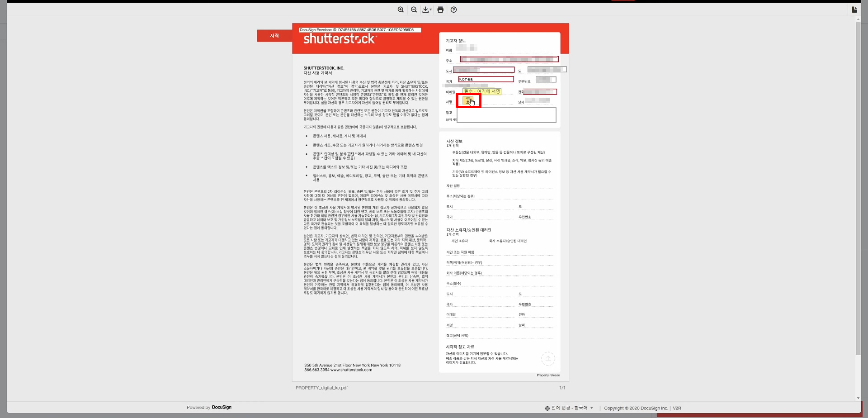Viewport: 868px width, 418px height.
Task: Click the yellow 서명 sign-here tag
Action: (x=468, y=100)
